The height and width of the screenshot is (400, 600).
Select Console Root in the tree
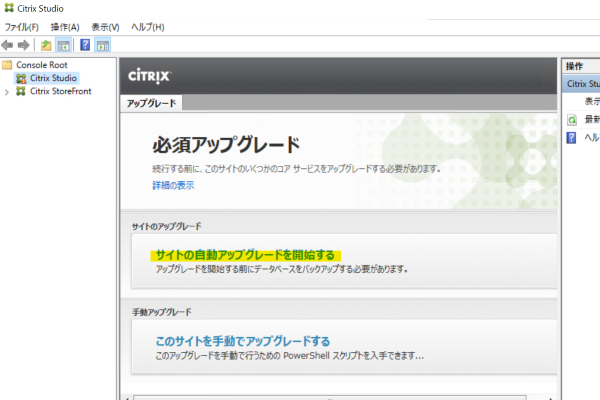tap(42, 65)
